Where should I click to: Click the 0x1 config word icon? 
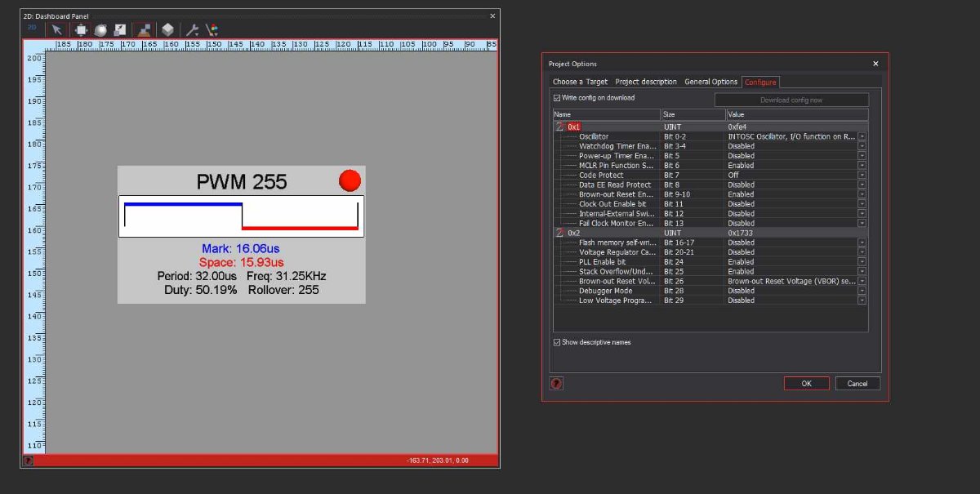[x=559, y=127]
